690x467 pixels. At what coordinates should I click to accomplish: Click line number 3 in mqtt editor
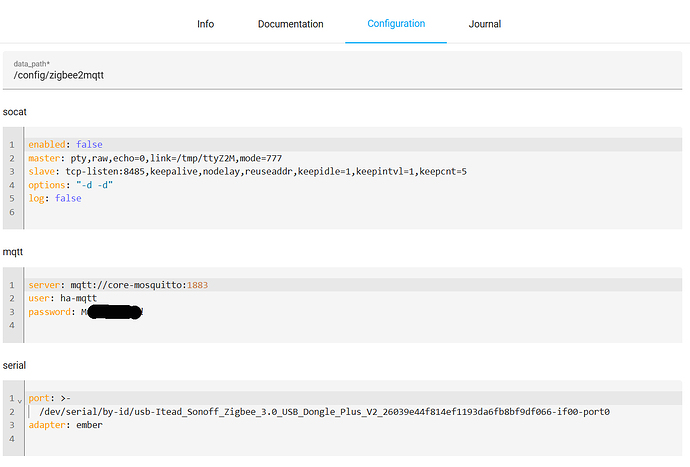point(9,312)
